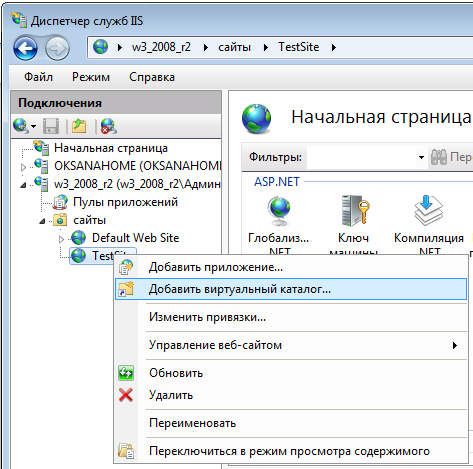Open the Фильтры combo box dropdown arrow
473x469 pixels.
point(421,157)
